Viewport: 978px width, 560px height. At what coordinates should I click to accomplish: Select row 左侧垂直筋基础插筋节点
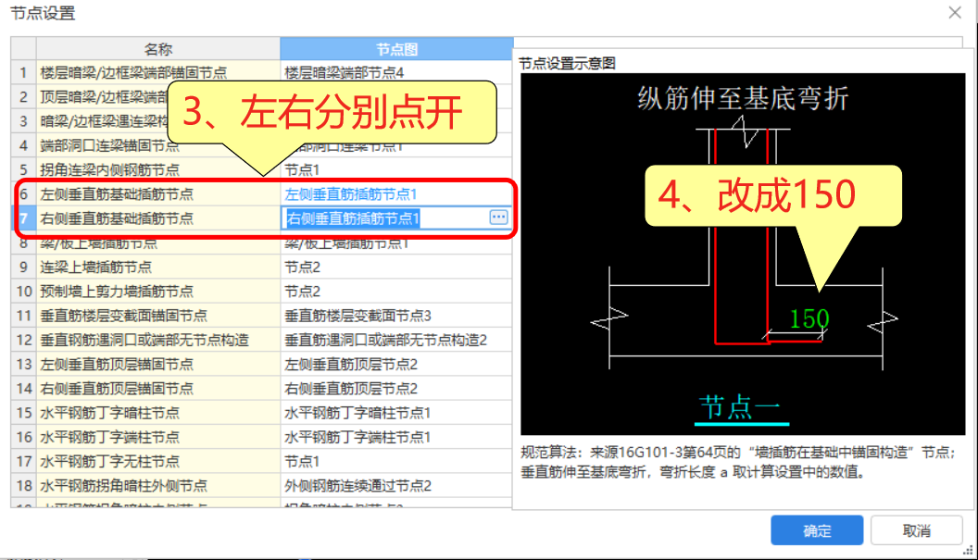point(158,194)
